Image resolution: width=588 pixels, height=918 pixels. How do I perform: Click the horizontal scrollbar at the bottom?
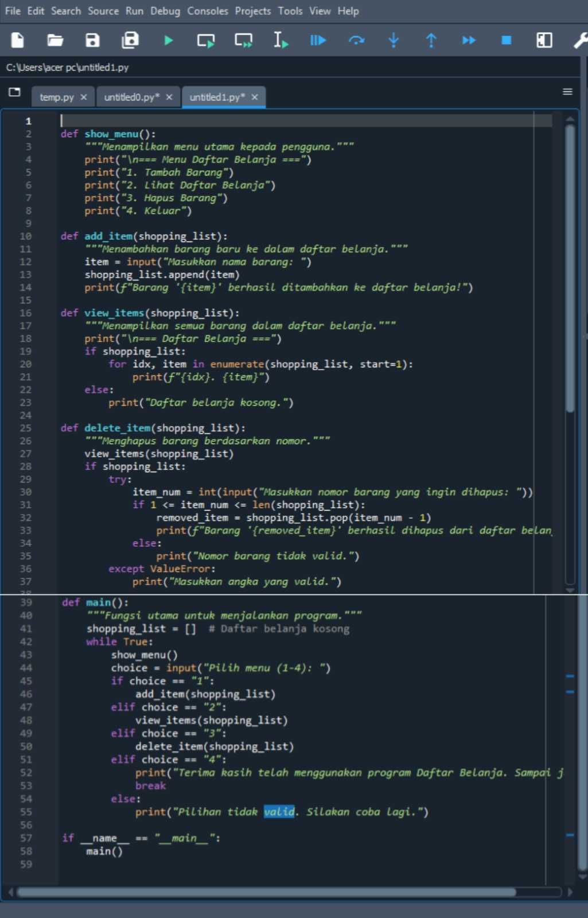tap(266, 892)
